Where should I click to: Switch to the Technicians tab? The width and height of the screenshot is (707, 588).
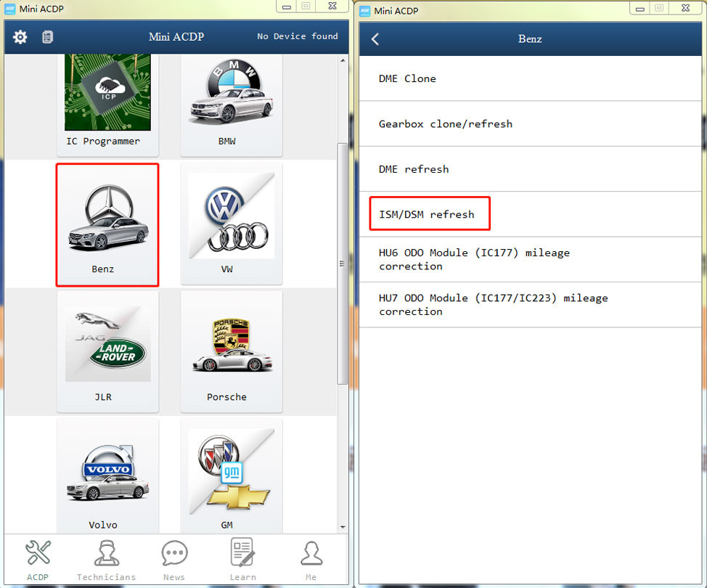point(106,560)
